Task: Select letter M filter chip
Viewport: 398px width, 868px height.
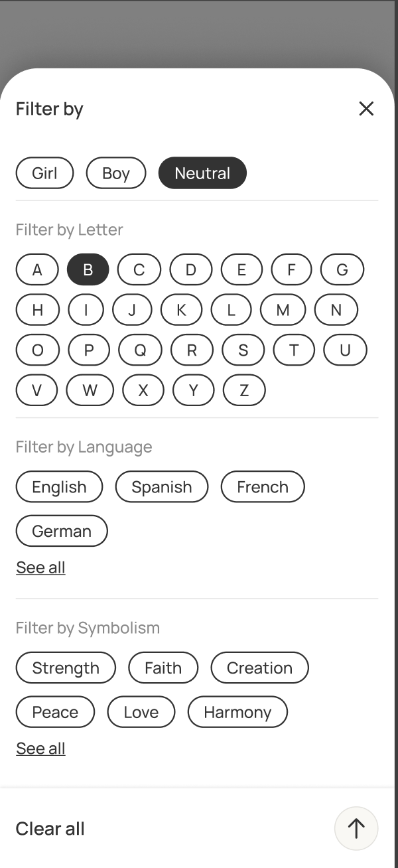Action: [x=283, y=310]
